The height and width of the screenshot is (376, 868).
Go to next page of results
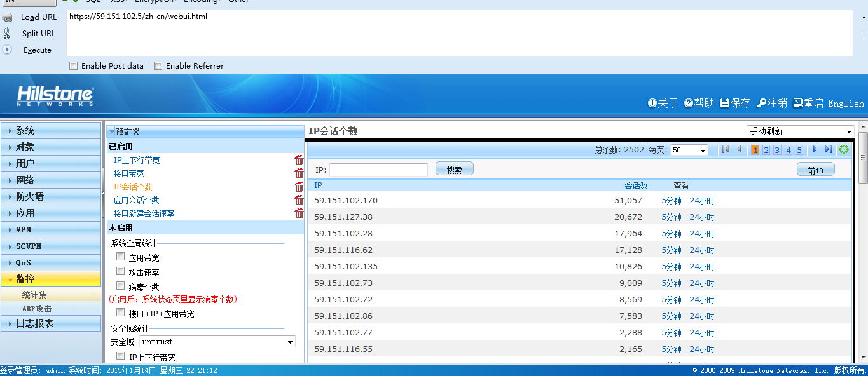(815, 150)
